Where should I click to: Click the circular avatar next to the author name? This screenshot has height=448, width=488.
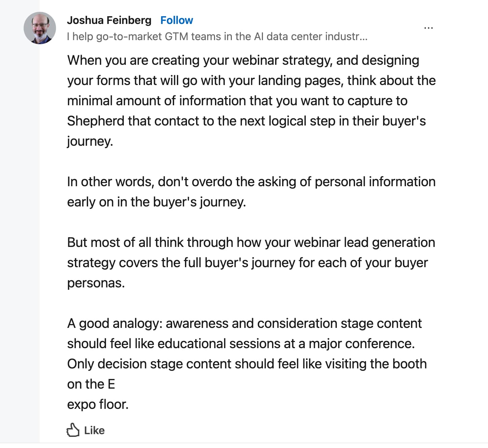pos(39,29)
